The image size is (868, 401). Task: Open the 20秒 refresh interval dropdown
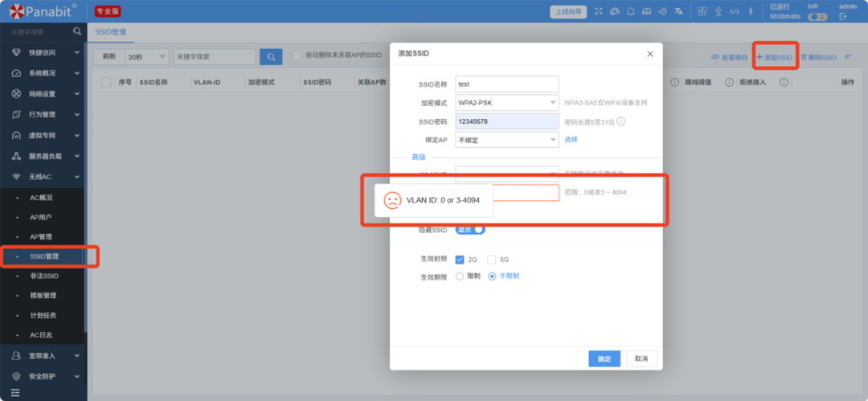(x=147, y=56)
